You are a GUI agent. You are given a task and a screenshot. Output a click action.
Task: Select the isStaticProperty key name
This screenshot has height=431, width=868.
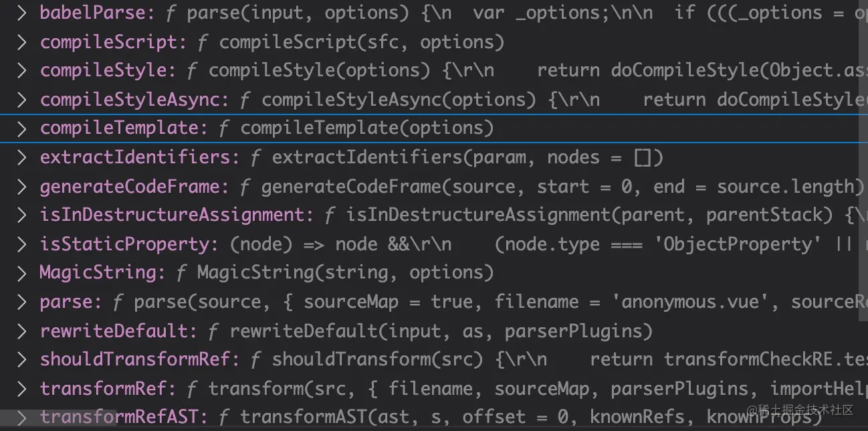coord(130,244)
